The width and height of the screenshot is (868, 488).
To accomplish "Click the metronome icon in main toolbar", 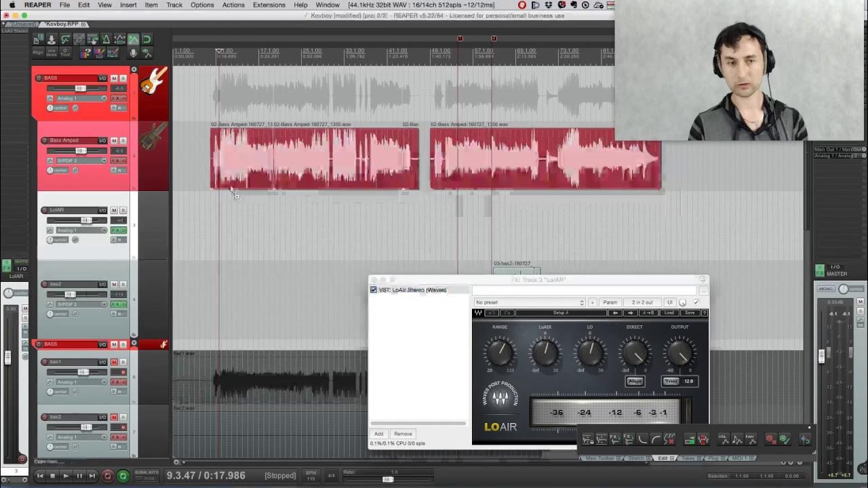I will [106, 39].
